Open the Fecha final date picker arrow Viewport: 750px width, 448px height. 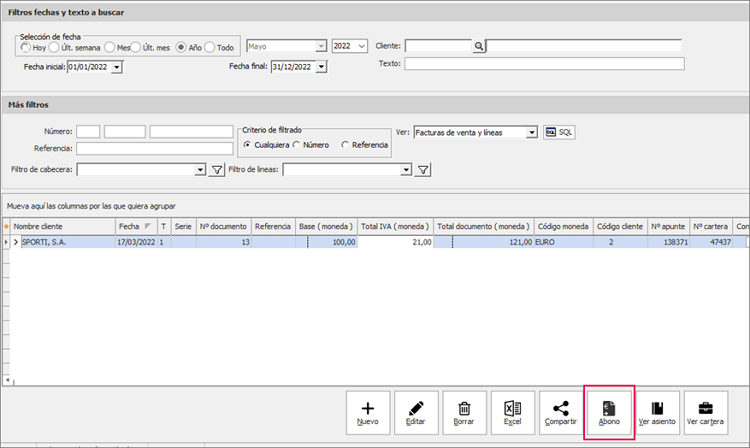pyautogui.click(x=322, y=67)
